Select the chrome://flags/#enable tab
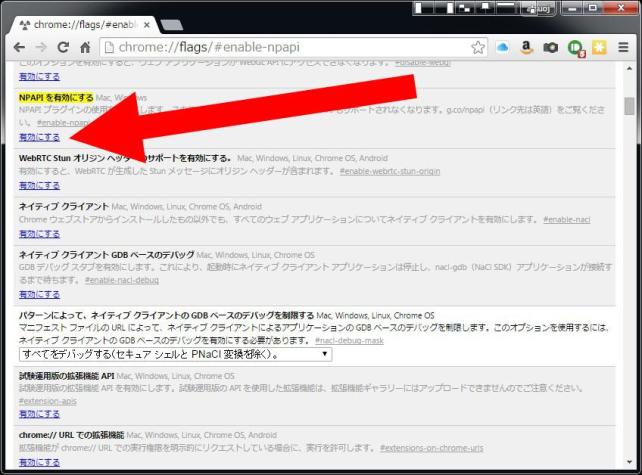The width and height of the screenshot is (642, 475). [x=84, y=25]
